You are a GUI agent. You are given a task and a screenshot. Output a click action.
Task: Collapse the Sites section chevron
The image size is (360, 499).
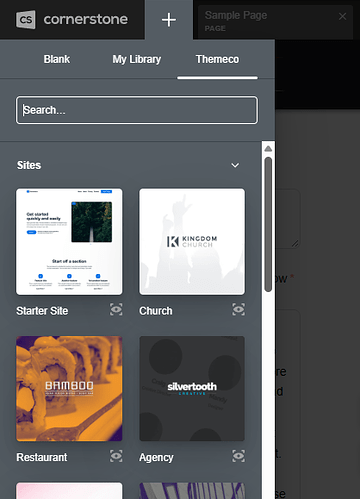point(235,165)
